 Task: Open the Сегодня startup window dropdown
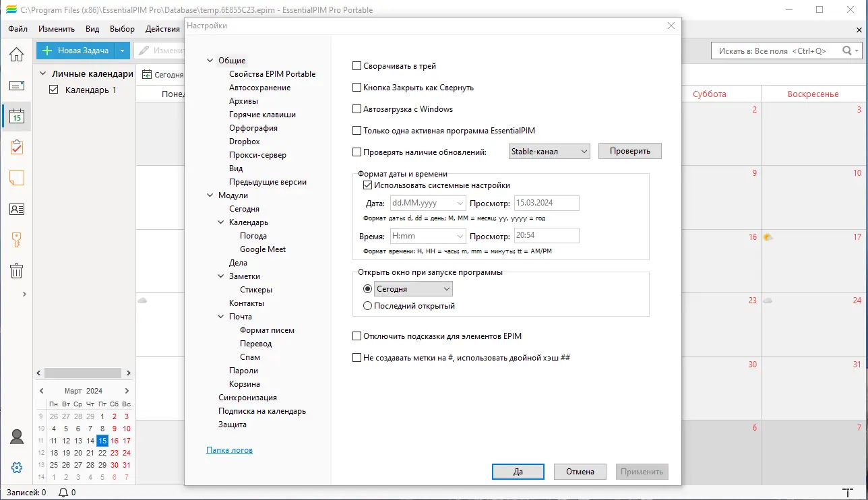(414, 289)
